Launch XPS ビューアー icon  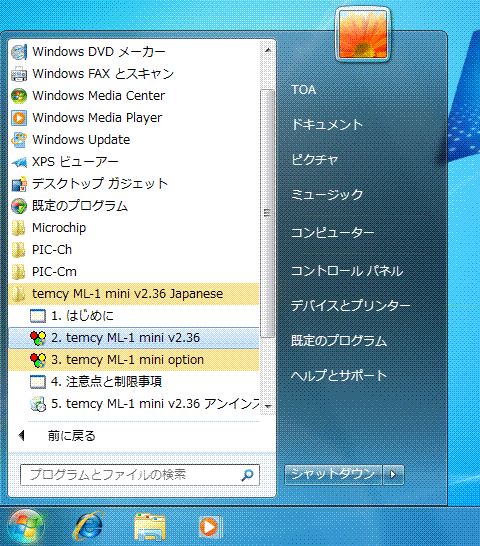[x=19, y=162]
